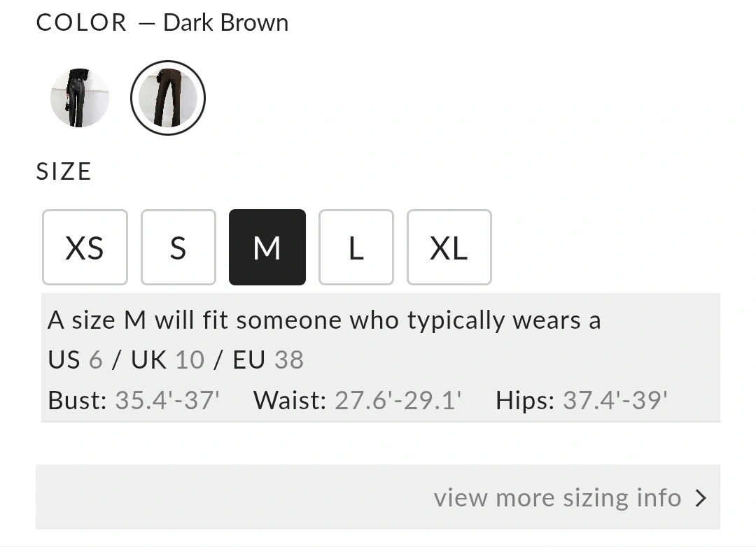This screenshot has width=756, height=547.
Task: Choose size XS
Action: coord(85,248)
